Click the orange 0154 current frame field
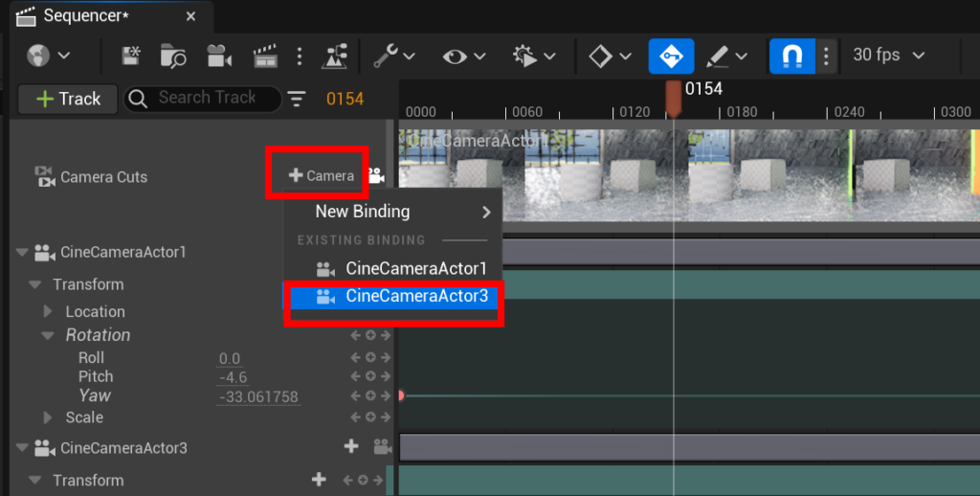Screen dimensions: 980x496 [345, 99]
